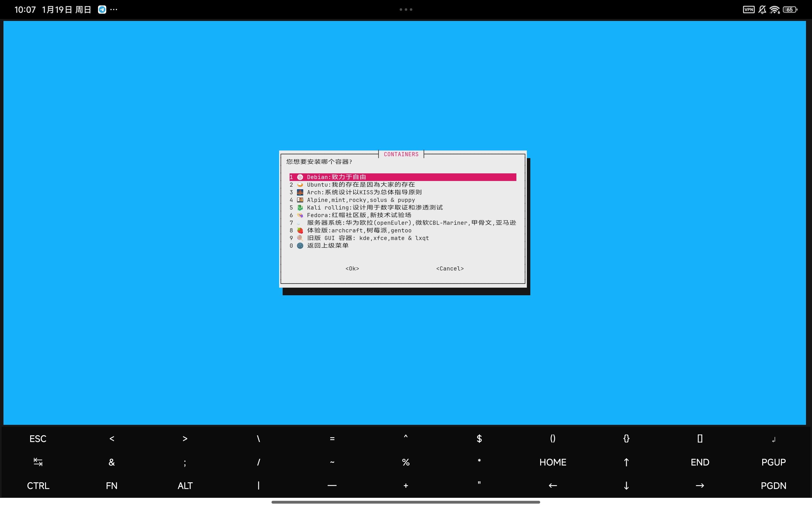Tap the ALT modifier key

[x=185, y=486]
